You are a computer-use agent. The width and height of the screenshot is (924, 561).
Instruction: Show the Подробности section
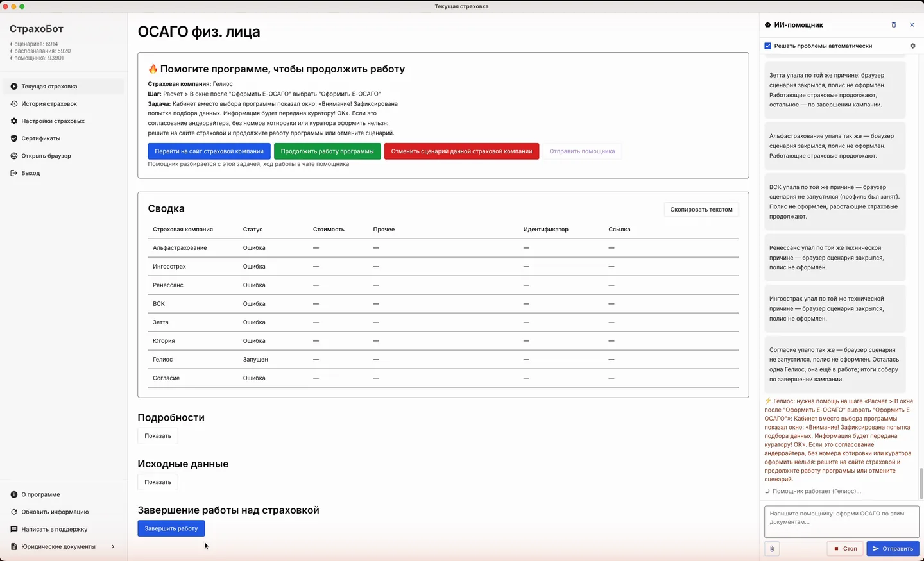point(158,436)
